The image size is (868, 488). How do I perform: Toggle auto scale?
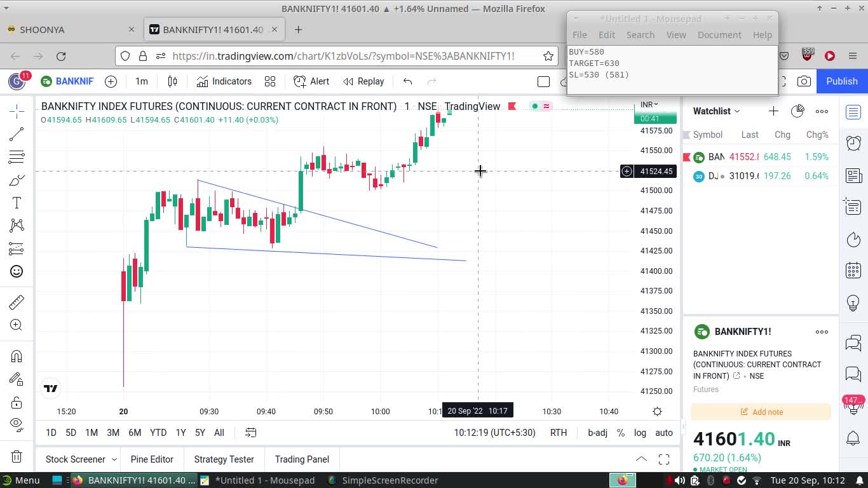pyautogui.click(x=664, y=433)
